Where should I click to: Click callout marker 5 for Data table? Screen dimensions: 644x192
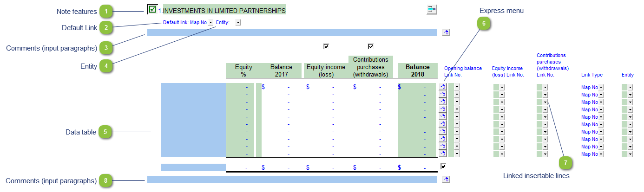click(x=105, y=132)
